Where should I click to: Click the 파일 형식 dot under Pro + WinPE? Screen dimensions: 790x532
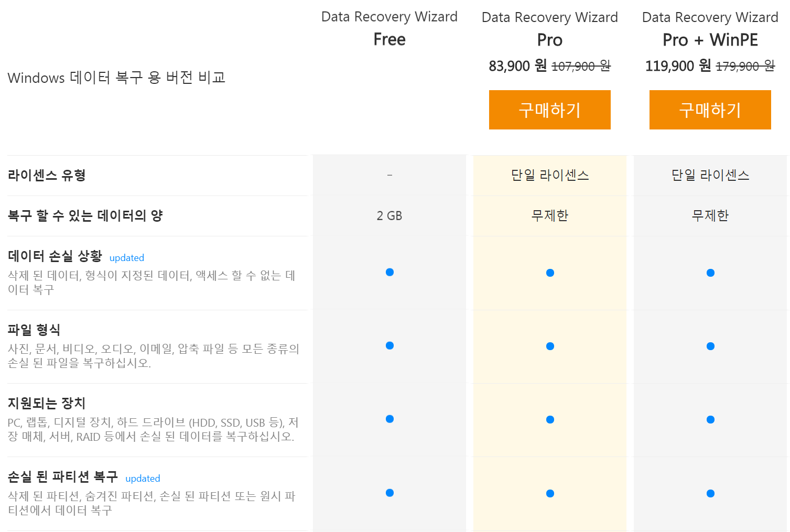tap(710, 346)
